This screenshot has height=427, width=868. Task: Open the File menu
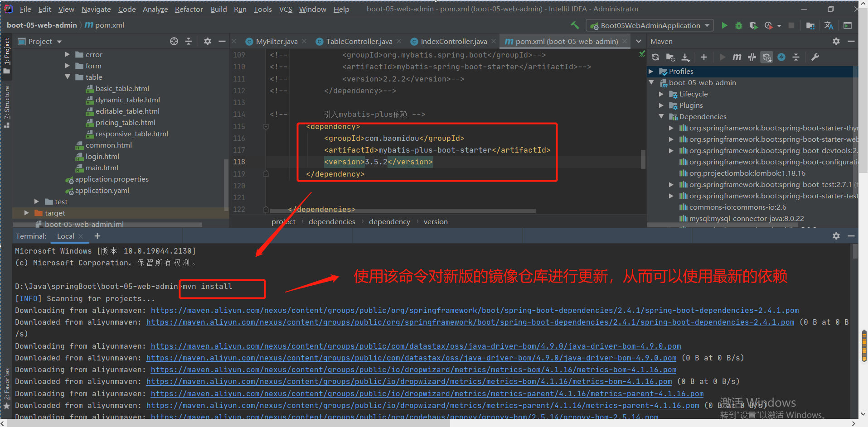25,9
